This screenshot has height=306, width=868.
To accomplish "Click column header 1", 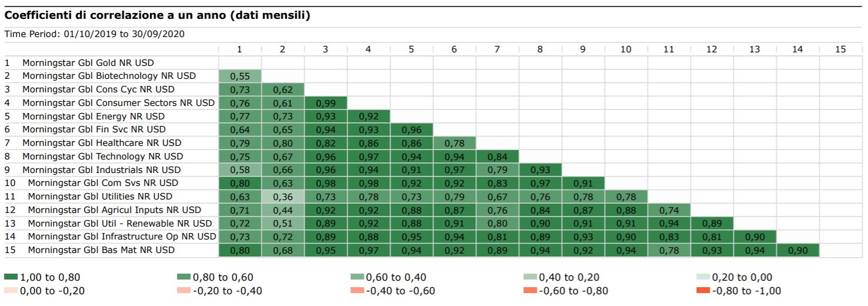I will click(x=239, y=49).
